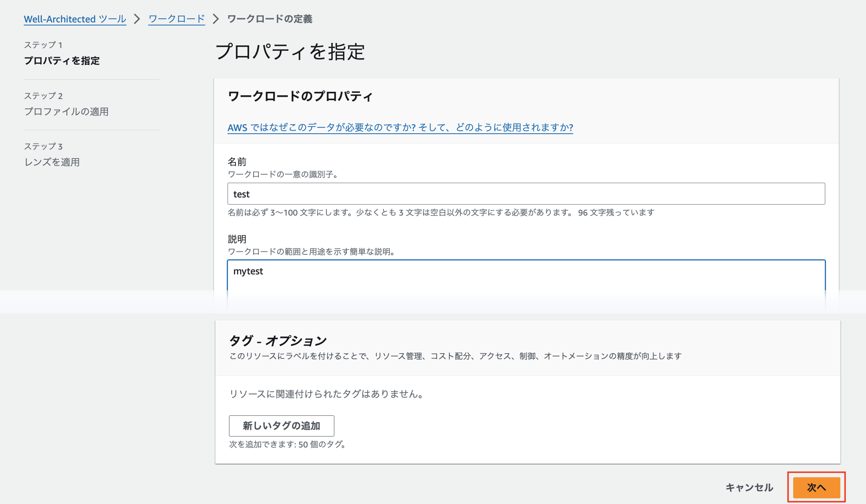
Task: Click the chevron before ワークロードの定義
Action: (x=215, y=19)
